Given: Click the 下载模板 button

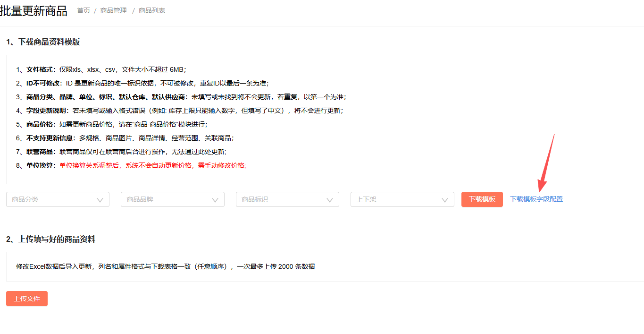Looking at the screenshot, I should pos(482,199).
